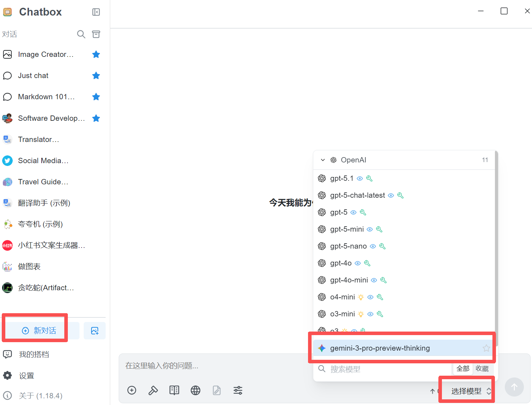The image size is (532, 405).
Task: Open 我的搭档 page
Action: (x=34, y=354)
